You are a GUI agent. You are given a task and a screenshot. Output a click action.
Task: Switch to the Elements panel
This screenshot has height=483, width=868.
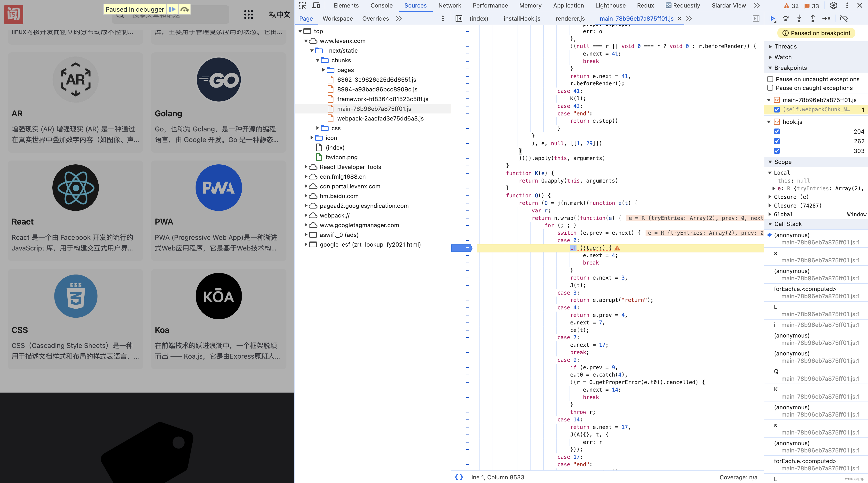click(346, 5)
